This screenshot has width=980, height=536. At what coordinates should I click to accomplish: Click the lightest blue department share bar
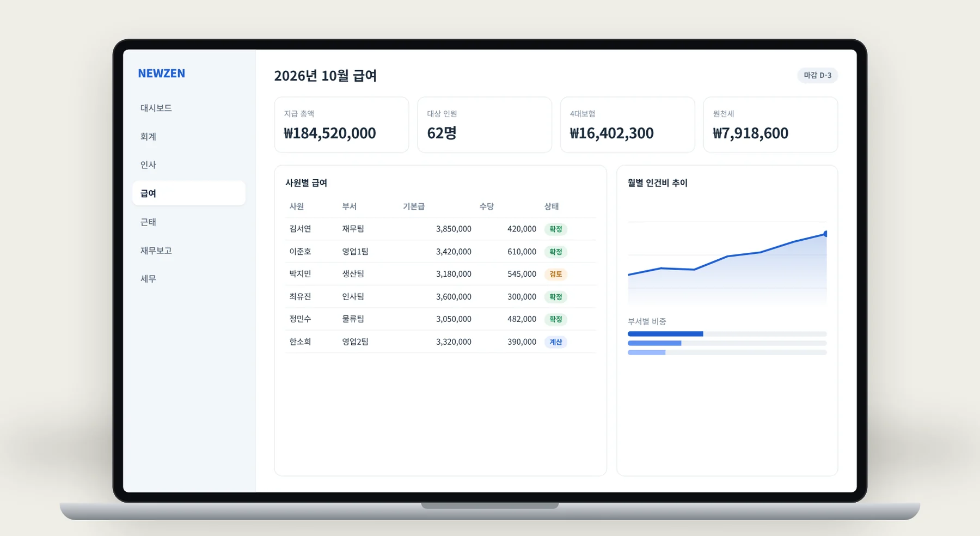click(646, 352)
